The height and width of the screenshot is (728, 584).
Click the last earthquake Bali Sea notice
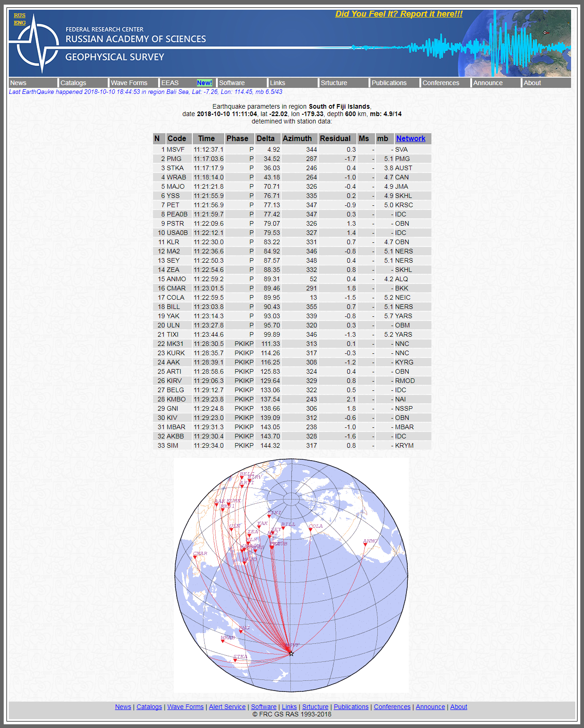tap(146, 92)
